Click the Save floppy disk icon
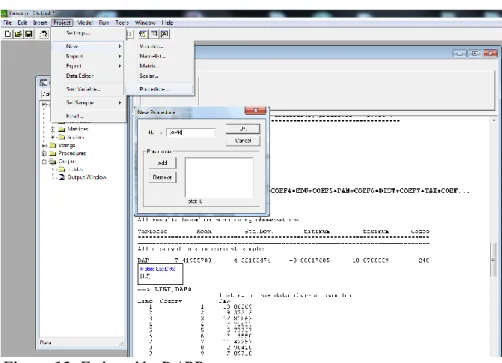This screenshot has width=502, height=363. pyautogui.click(x=29, y=34)
